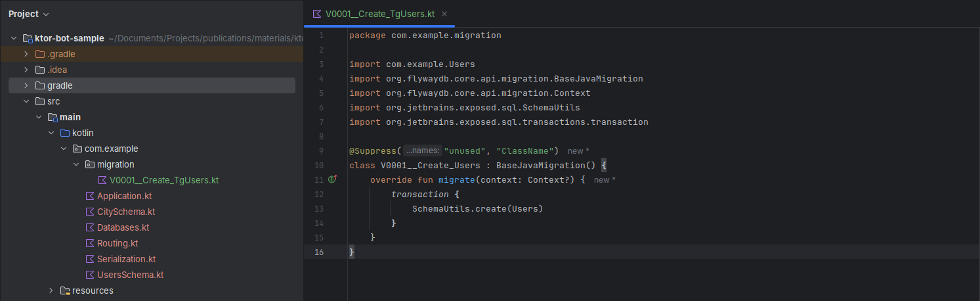Expand the gradle folder arrow
The image size is (980, 301).
click(x=26, y=85)
